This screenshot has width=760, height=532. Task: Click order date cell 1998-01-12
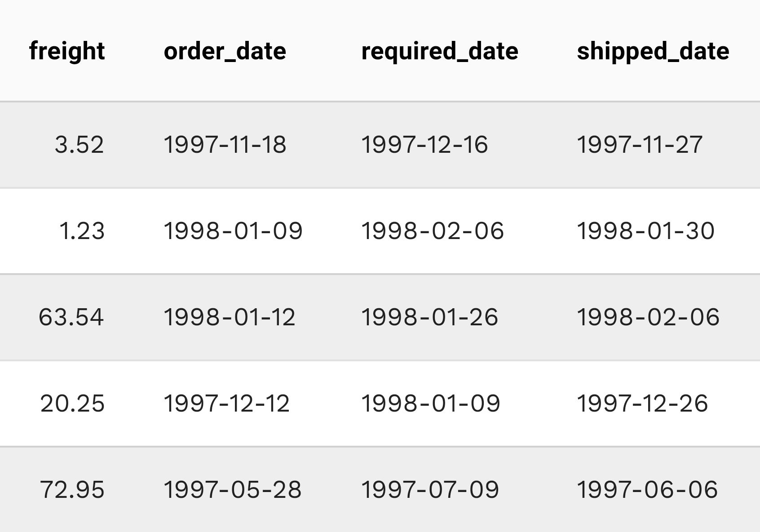(x=229, y=317)
